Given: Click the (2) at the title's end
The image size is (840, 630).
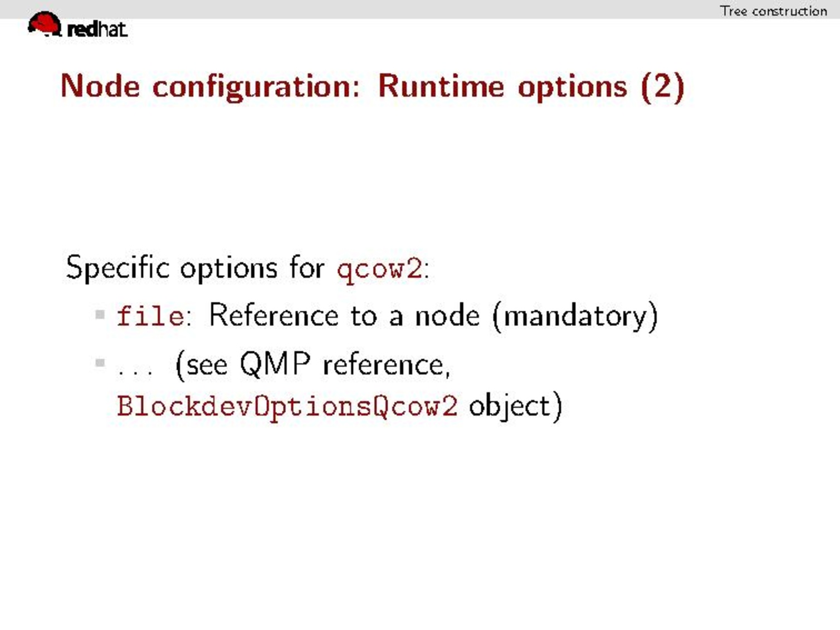Looking at the screenshot, I should pyautogui.click(x=662, y=87).
